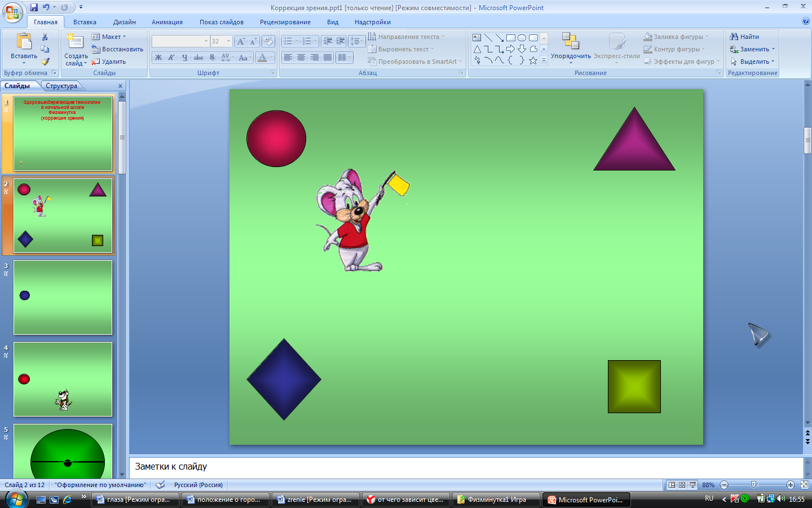Click normal view button in status bar
The height and width of the screenshot is (508, 812).
click(672, 485)
